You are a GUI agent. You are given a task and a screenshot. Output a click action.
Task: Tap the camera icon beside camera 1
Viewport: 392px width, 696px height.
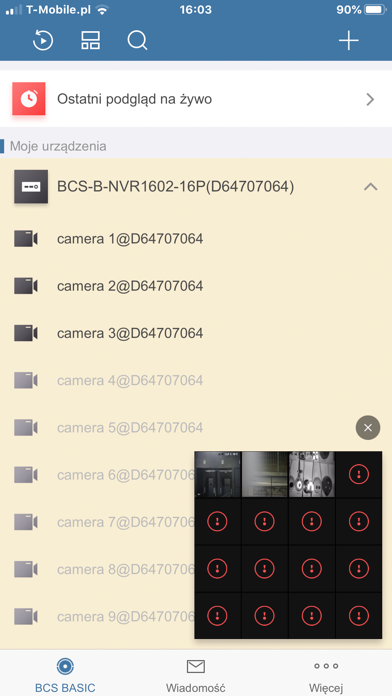tap(26, 239)
